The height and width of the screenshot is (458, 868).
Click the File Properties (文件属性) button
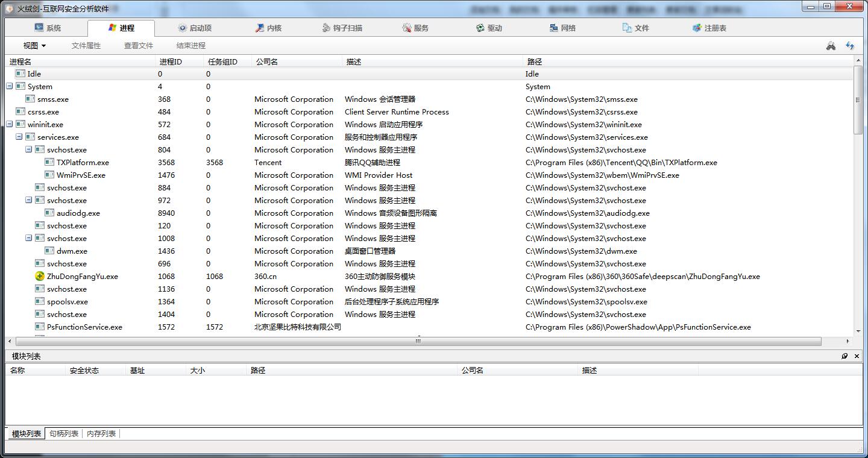pos(86,46)
